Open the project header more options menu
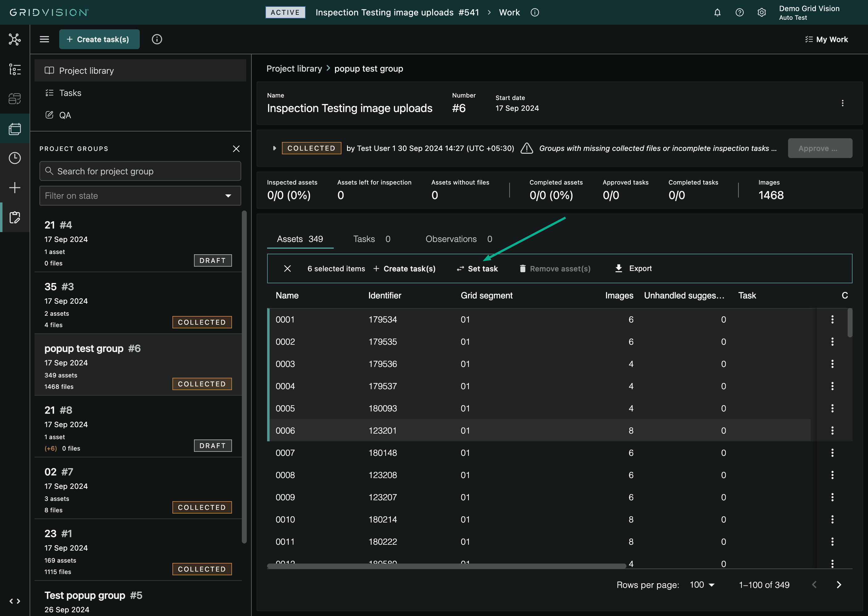 pyautogui.click(x=842, y=103)
